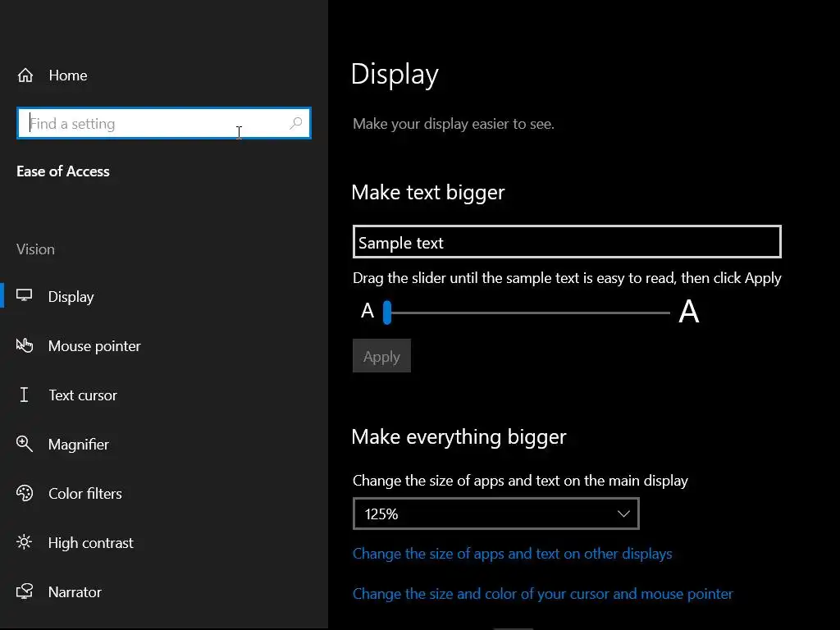This screenshot has height=630, width=840.
Task: Click the Color filters palette icon
Action: (x=25, y=493)
